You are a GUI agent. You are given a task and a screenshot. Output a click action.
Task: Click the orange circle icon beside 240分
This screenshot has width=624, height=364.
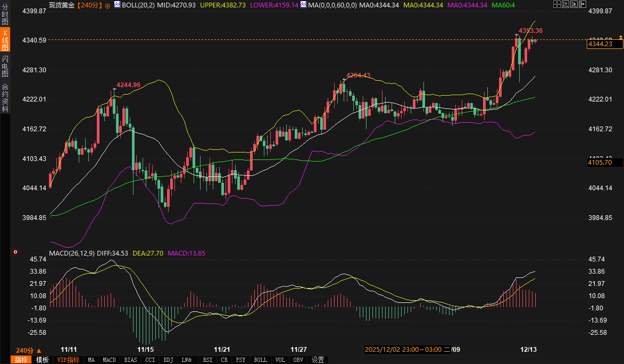coord(108,5)
